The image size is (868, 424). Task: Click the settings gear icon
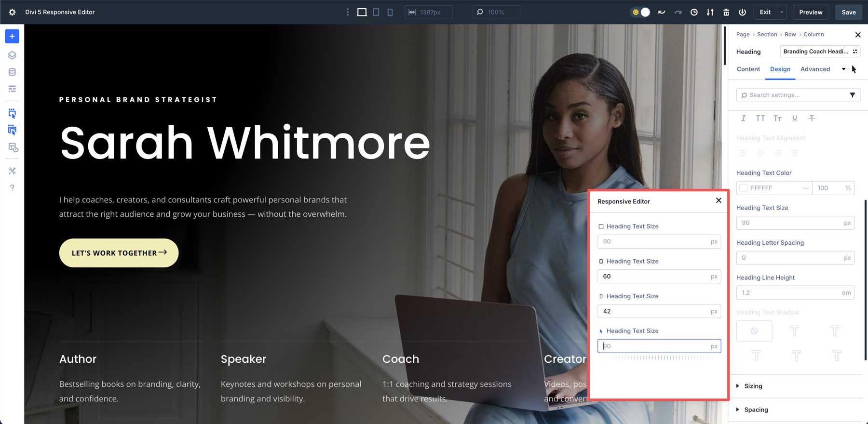pos(12,12)
